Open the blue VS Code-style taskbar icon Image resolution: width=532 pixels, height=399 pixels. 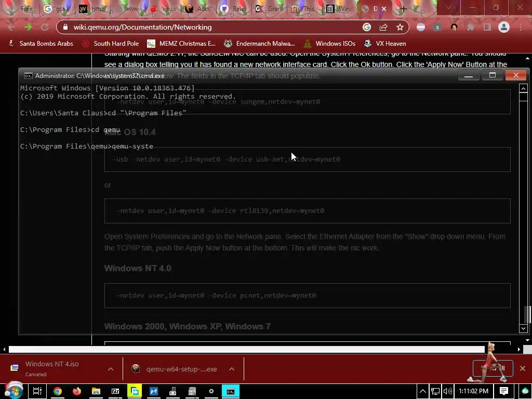click(x=154, y=391)
